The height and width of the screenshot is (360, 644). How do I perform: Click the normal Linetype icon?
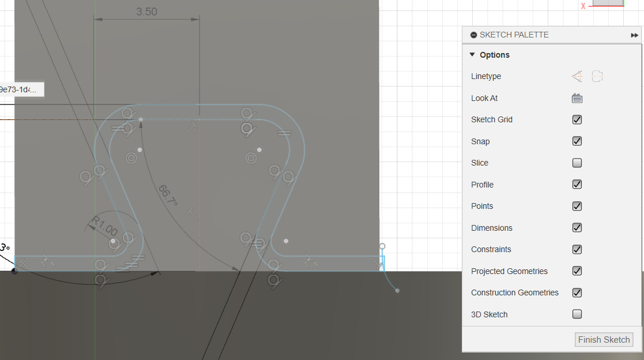[577, 76]
